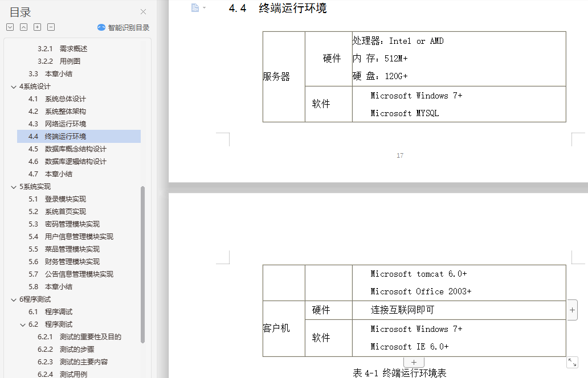Click the heading 4.4 终端运行环境 in document

(x=277, y=8)
